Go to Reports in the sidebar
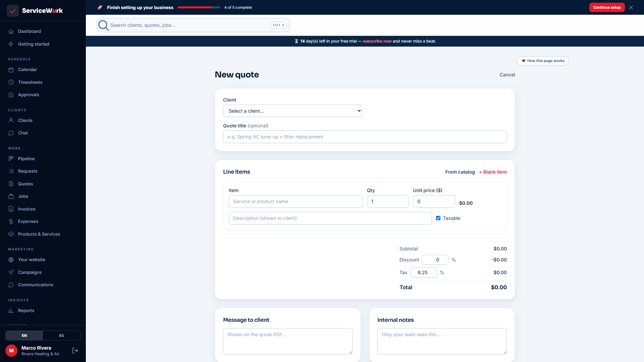 [x=43, y=310]
